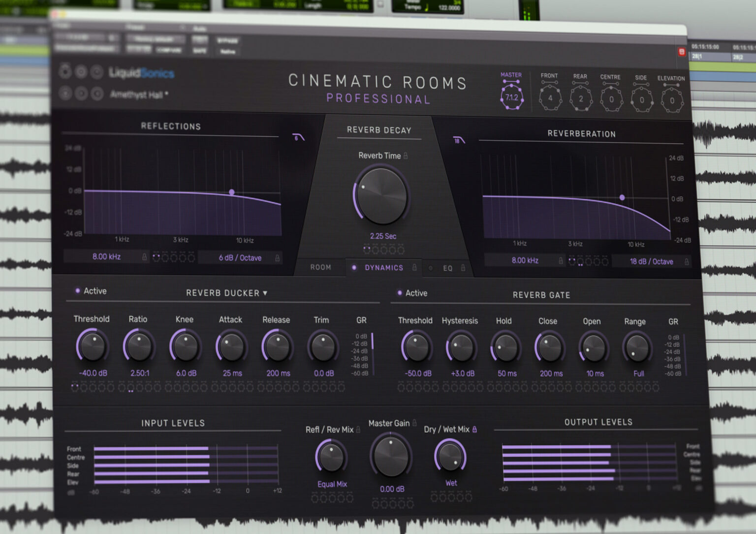Image resolution: width=756 pixels, height=534 pixels.
Task: Disable the Reverb Ducker Active toggle
Action: click(x=77, y=291)
